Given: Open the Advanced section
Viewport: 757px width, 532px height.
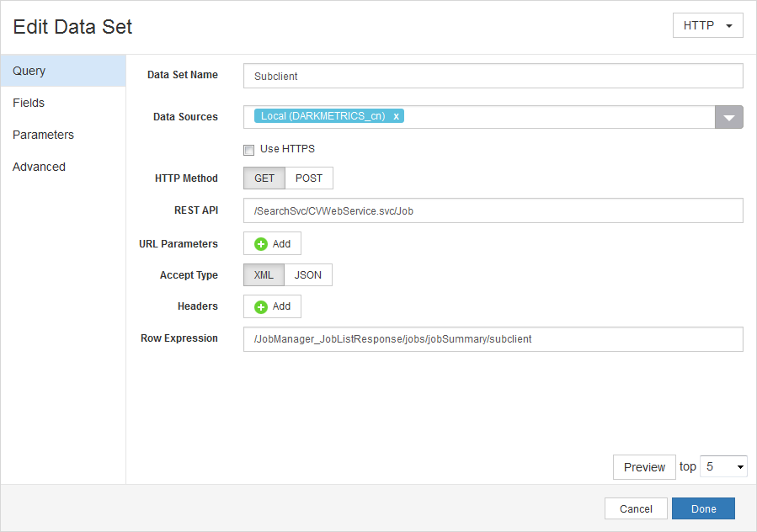Looking at the screenshot, I should click(38, 167).
